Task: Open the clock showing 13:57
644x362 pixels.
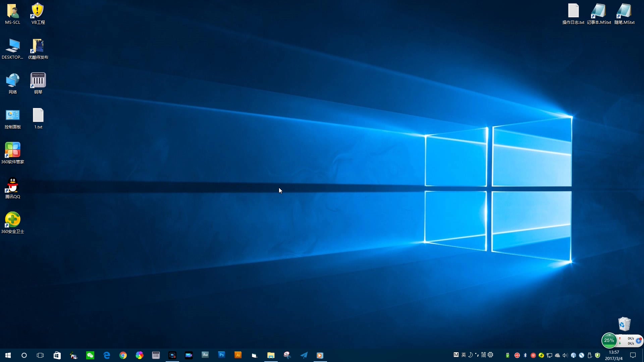Action: tap(614, 355)
